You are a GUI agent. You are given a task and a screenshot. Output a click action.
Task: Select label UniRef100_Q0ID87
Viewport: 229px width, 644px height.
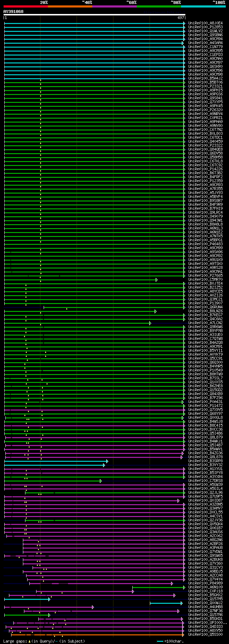[x=205, y=501]
